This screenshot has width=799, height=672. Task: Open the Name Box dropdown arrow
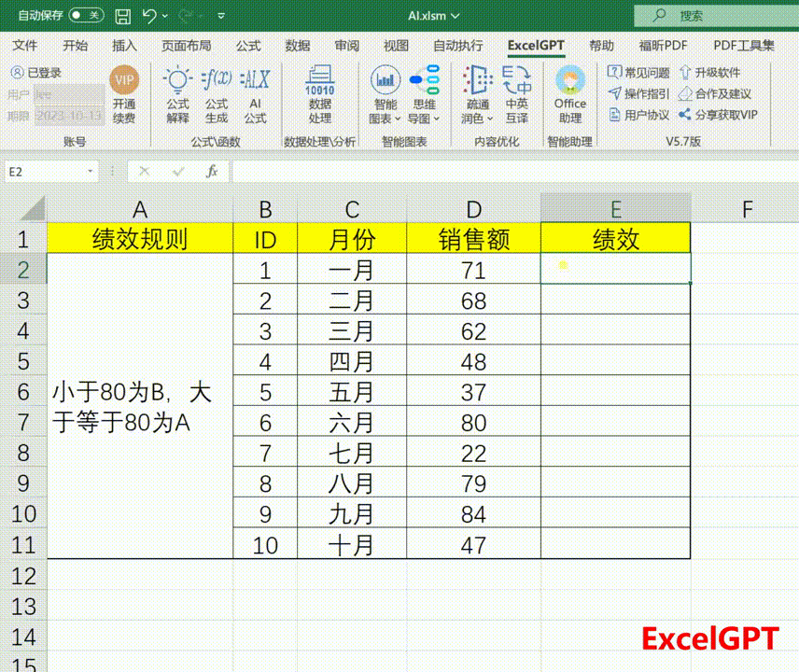91,172
